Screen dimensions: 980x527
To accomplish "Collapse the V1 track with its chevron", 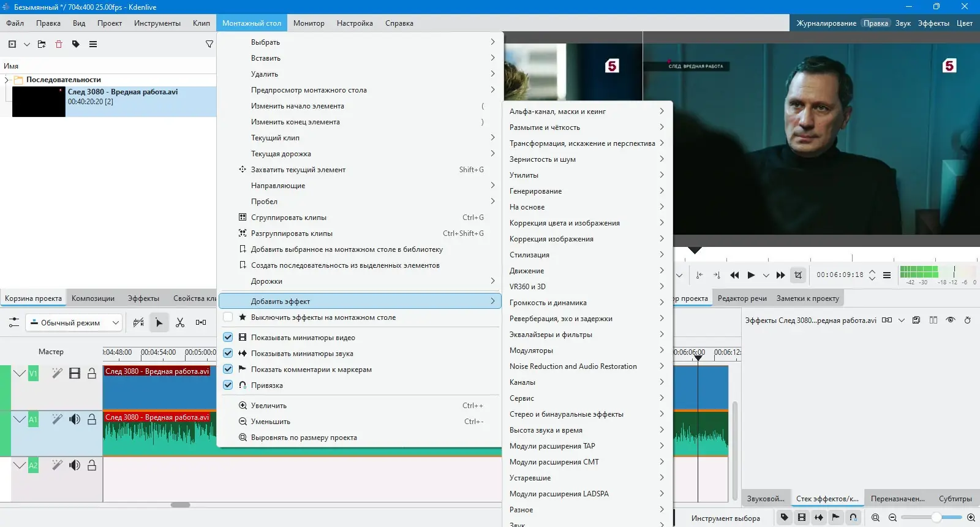I will pyautogui.click(x=20, y=373).
